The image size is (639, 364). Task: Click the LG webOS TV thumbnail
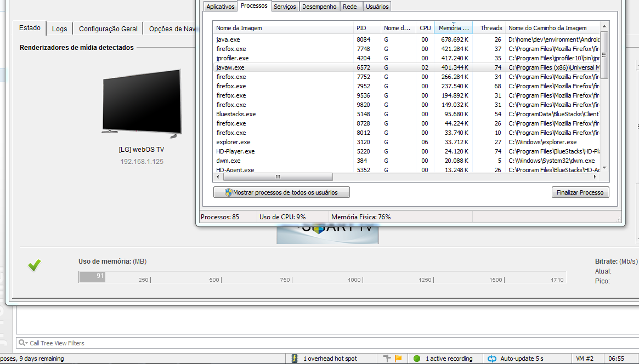pyautogui.click(x=142, y=104)
